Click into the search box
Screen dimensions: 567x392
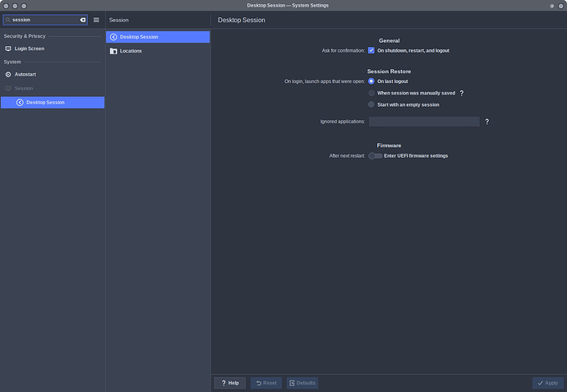tap(45, 20)
